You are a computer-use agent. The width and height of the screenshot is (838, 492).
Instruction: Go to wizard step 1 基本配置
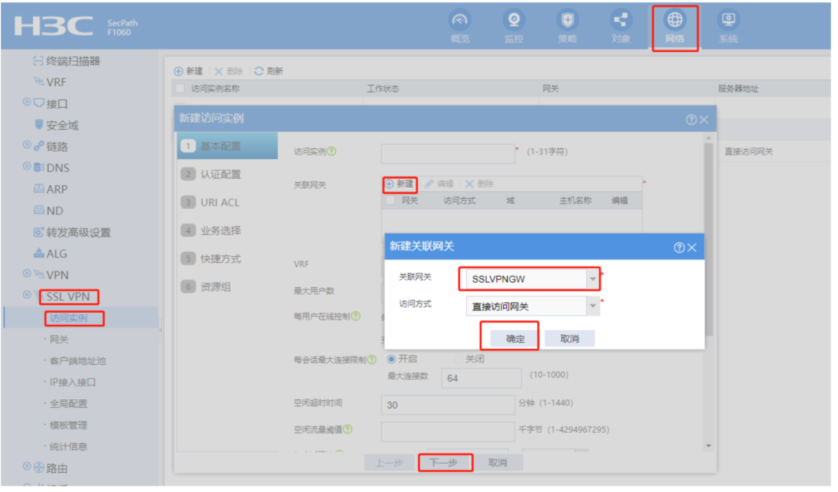point(227,146)
